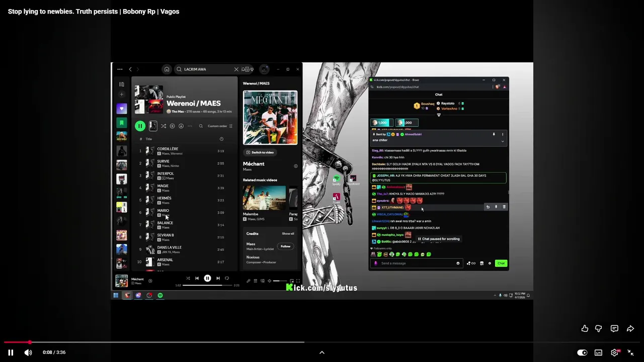Toggle YouTube subtitles/captions
Image resolution: width=644 pixels, height=362 pixels.
pos(598,352)
